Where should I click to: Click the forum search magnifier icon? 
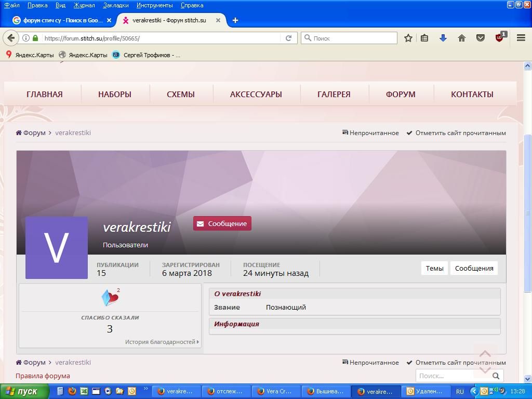tap(496, 376)
